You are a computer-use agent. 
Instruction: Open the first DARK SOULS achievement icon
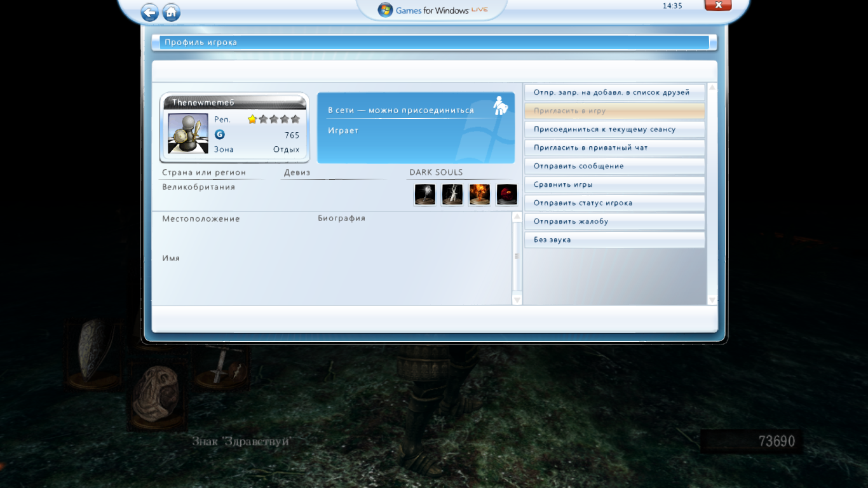(x=425, y=194)
